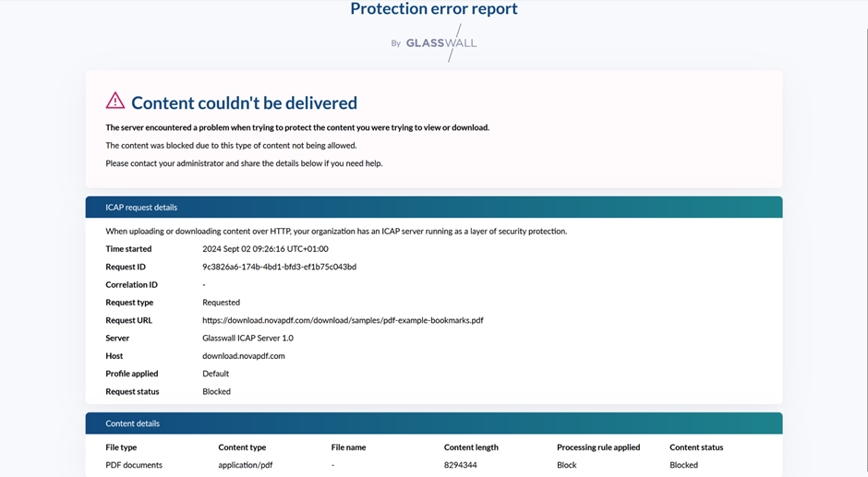Click the Processing rule applied column header
The width and height of the screenshot is (868, 477).
597,447
